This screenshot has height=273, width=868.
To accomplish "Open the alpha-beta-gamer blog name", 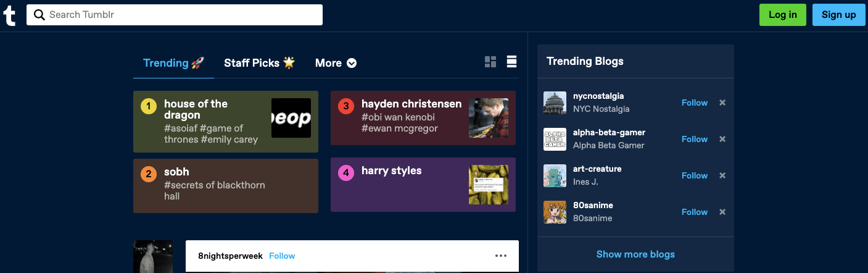I will point(609,133).
